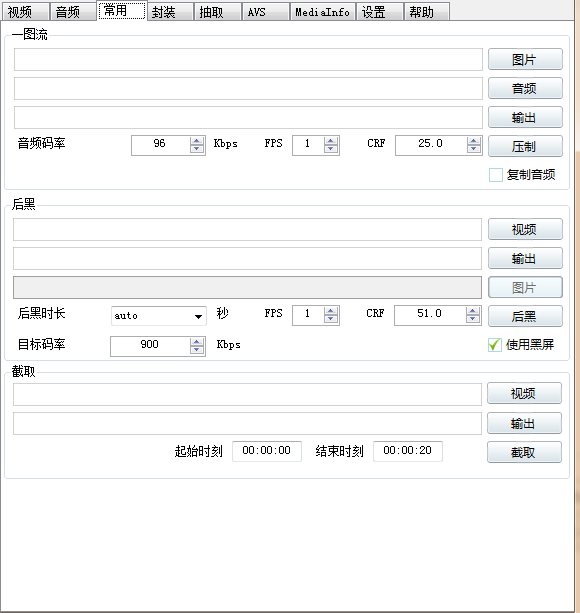Decrease the 一图流 FPS value
The height and width of the screenshot is (613, 580).
coord(331,149)
